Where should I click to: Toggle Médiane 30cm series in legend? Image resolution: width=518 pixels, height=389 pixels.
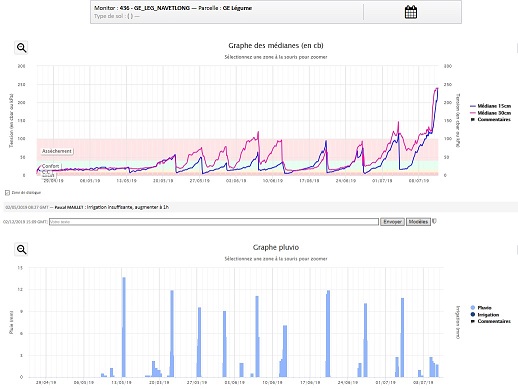pyautogui.click(x=490, y=113)
